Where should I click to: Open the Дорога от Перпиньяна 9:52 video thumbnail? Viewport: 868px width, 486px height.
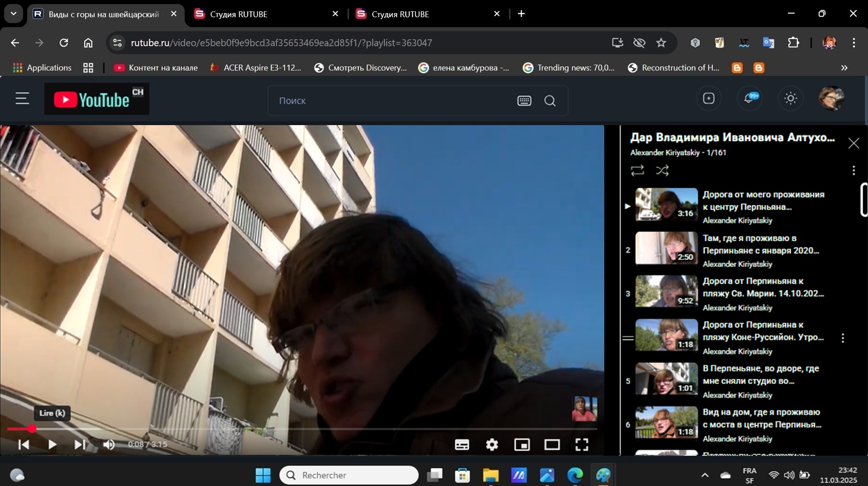point(666,292)
